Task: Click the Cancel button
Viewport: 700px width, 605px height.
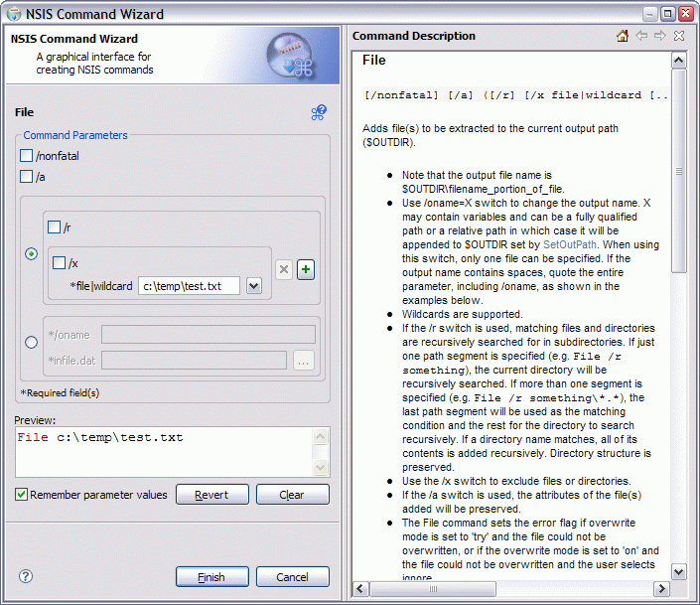Action: click(x=292, y=577)
